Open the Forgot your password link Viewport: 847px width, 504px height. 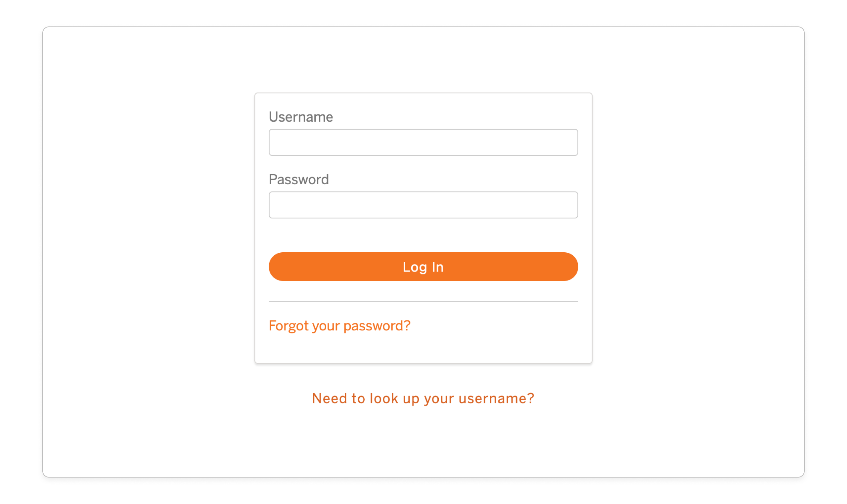pos(339,326)
